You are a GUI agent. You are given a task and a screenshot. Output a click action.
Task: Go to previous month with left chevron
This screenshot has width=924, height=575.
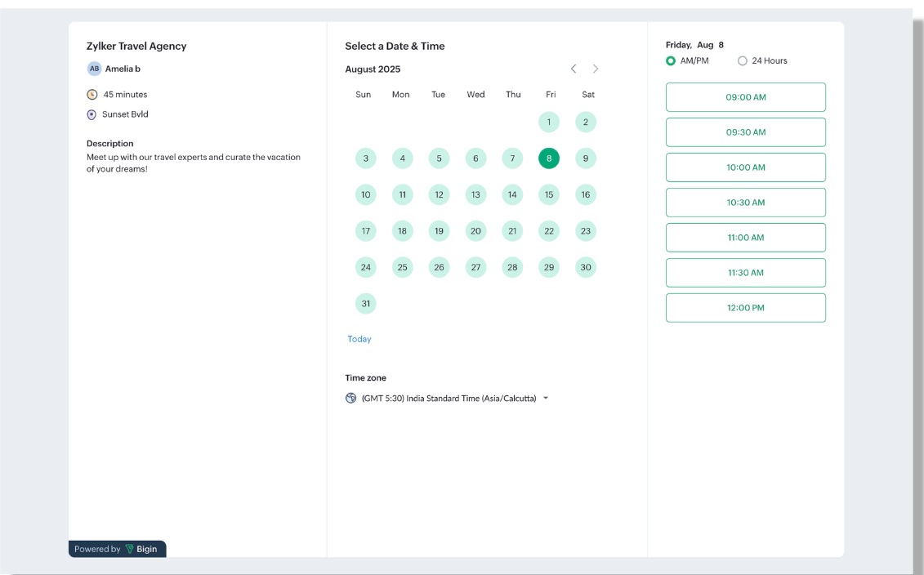(x=574, y=69)
